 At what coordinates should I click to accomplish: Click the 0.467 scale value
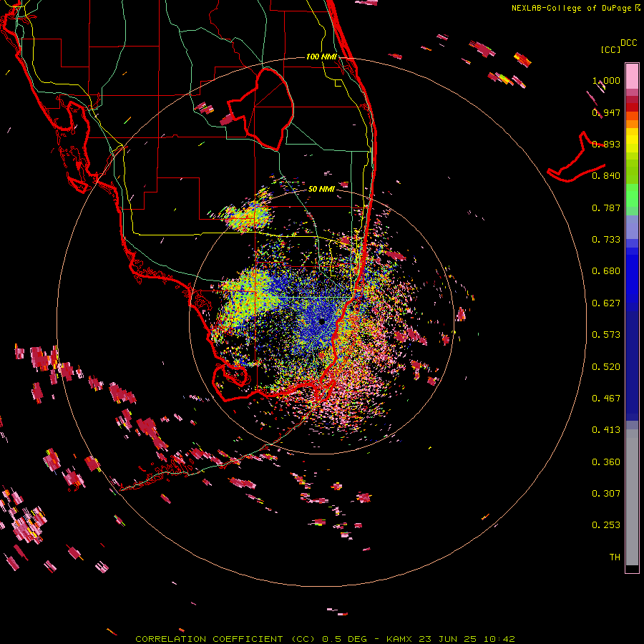click(606, 398)
